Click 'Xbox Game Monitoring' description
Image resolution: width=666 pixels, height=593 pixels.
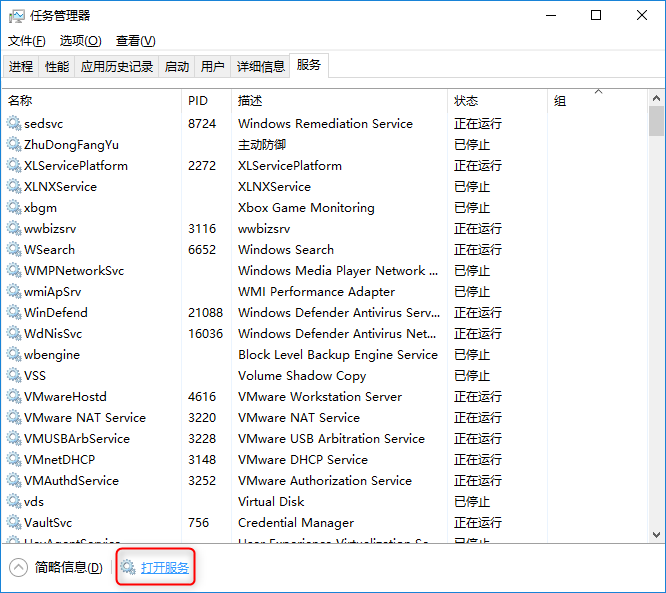coord(306,208)
